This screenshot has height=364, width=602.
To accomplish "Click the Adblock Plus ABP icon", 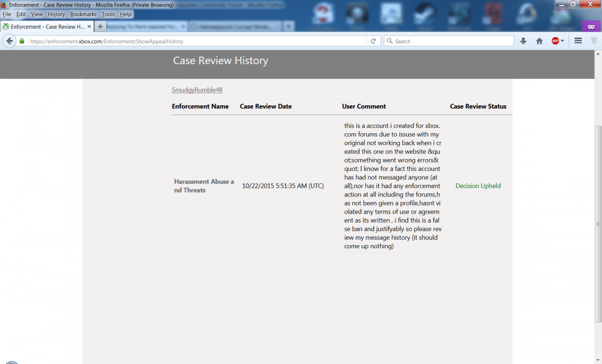I will (555, 41).
